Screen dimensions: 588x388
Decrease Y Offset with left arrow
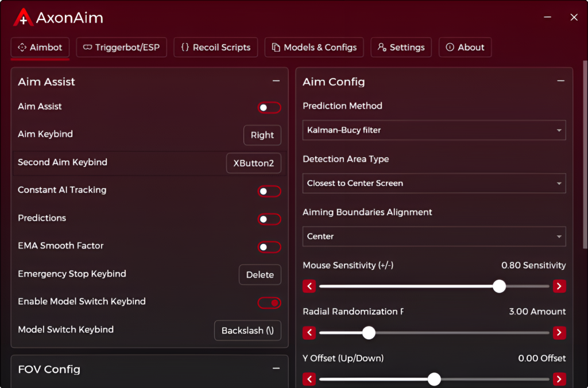(x=309, y=379)
